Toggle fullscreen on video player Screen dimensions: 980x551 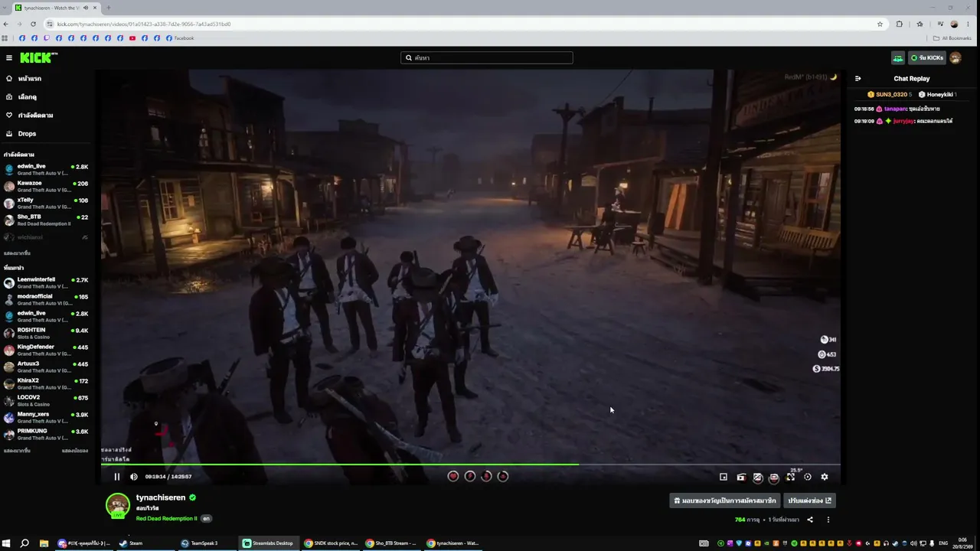[x=791, y=477]
